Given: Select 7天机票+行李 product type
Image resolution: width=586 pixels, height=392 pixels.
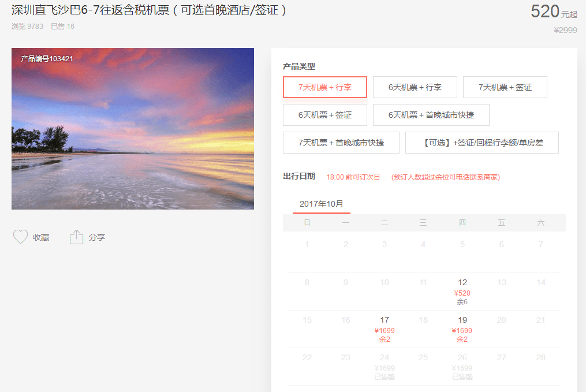Looking at the screenshot, I should (325, 87).
